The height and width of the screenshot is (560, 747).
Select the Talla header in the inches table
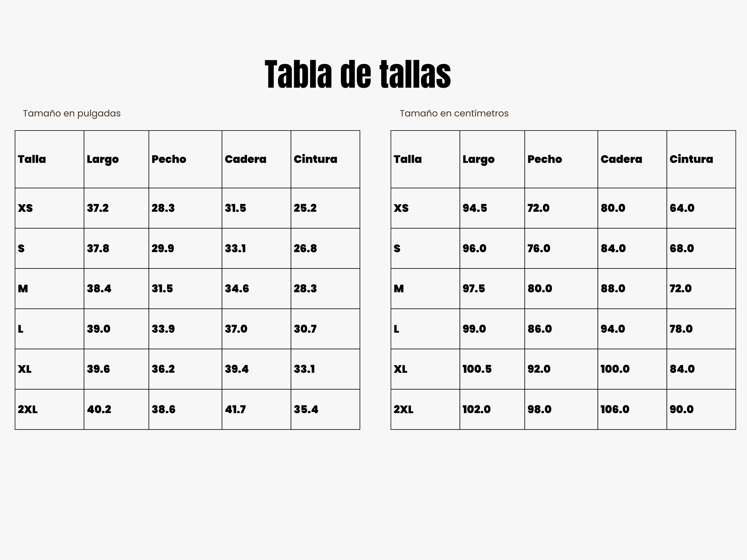(32, 159)
